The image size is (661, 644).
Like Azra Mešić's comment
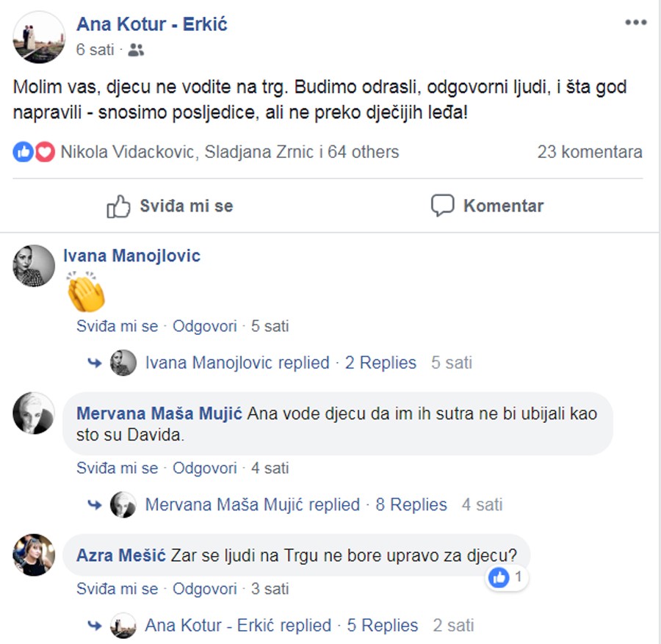(x=117, y=589)
